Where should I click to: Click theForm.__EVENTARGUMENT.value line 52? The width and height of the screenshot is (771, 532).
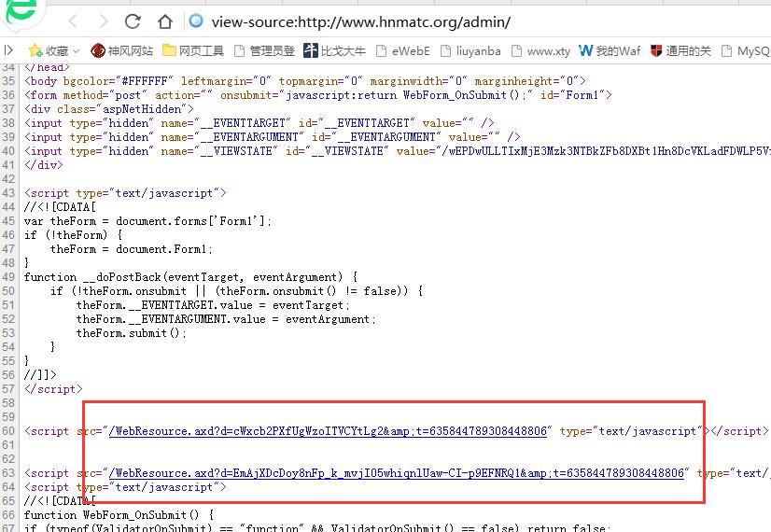[226, 319]
